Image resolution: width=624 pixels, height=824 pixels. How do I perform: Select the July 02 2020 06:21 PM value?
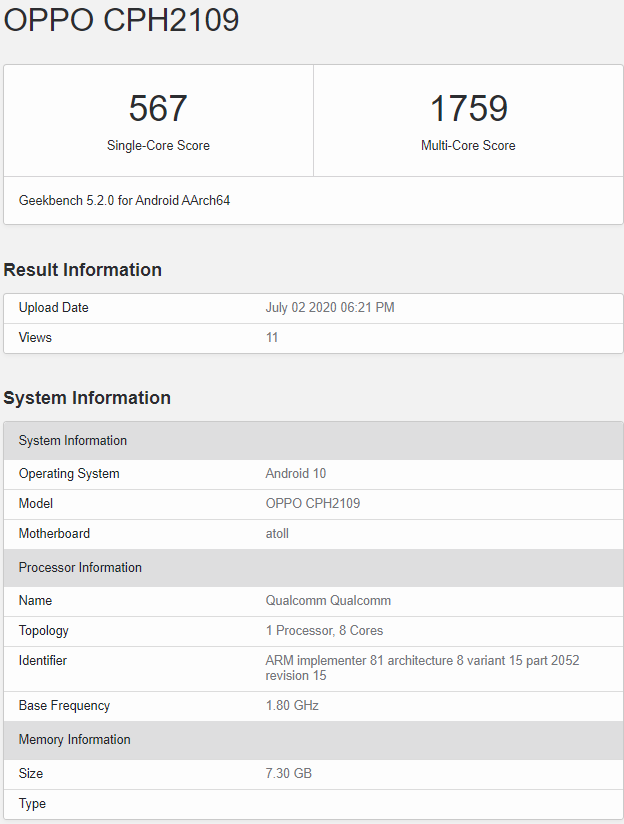coord(330,307)
